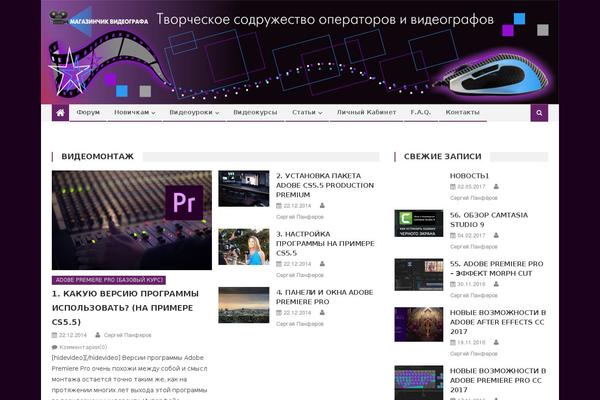The height and width of the screenshot is (400, 600).
Task: Click author icon under Обзор Camtasia Studio 9
Action: click(x=496, y=235)
